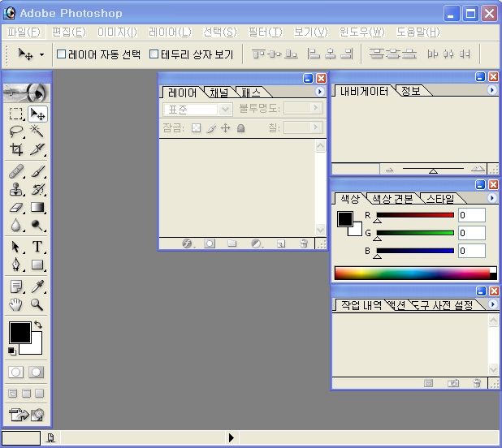
Task: Enable the 레이어 자동 선택 checkbox
Action: pyautogui.click(x=61, y=55)
